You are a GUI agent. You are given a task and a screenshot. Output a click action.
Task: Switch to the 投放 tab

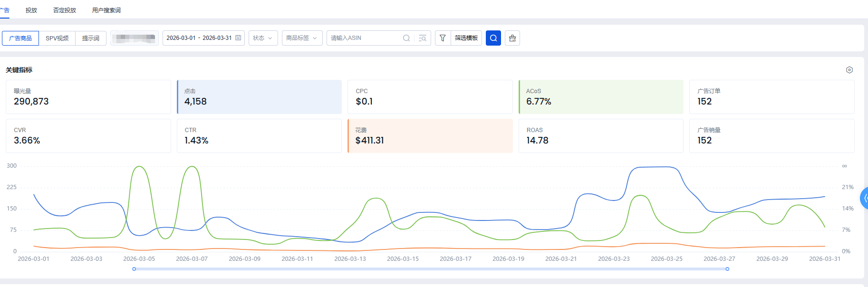click(31, 10)
